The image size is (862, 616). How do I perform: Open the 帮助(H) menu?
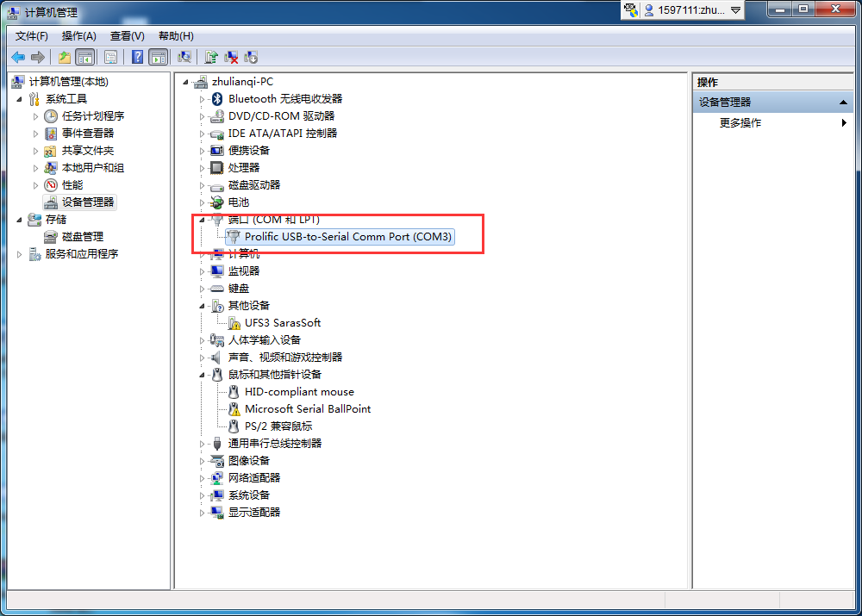tap(176, 36)
